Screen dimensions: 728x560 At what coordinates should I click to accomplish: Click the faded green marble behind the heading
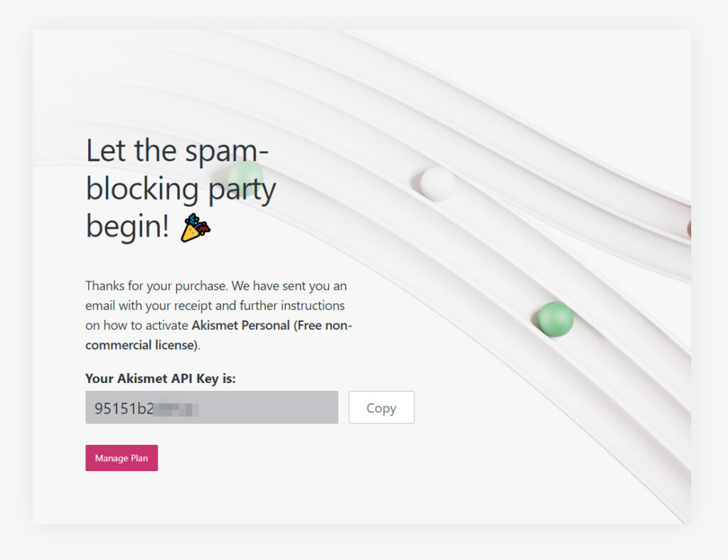(246, 177)
